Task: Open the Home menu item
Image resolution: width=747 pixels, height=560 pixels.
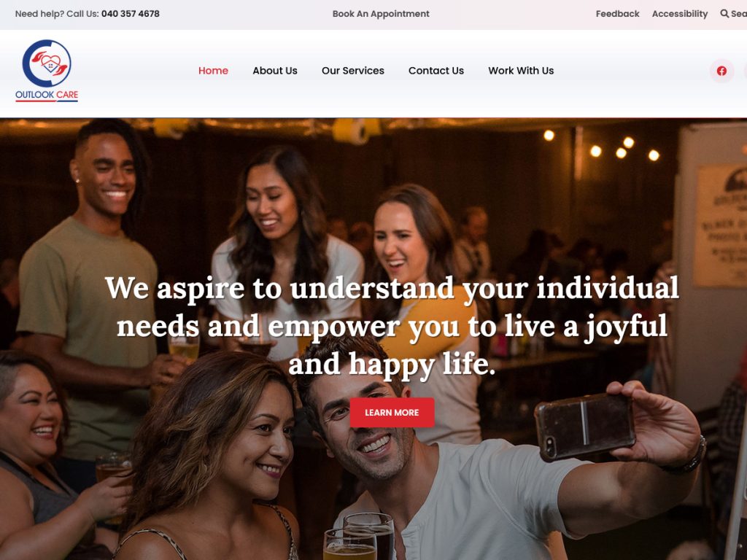Action: coord(213,71)
